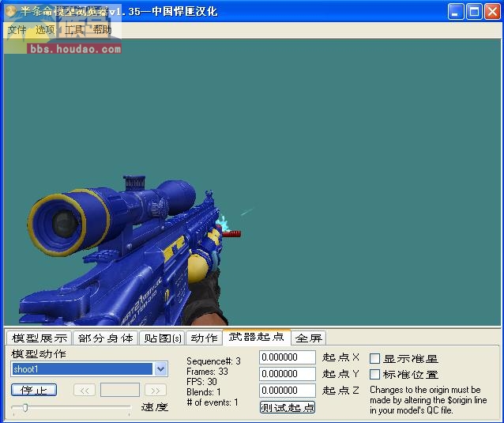Switch to the 部分身体 tab

click(x=105, y=338)
